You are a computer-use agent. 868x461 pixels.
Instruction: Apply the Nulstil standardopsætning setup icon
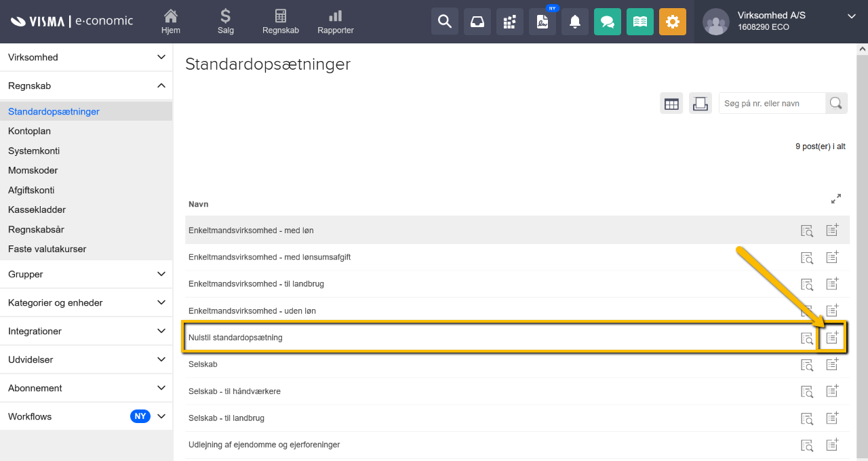pyautogui.click(x=832, y=338)
